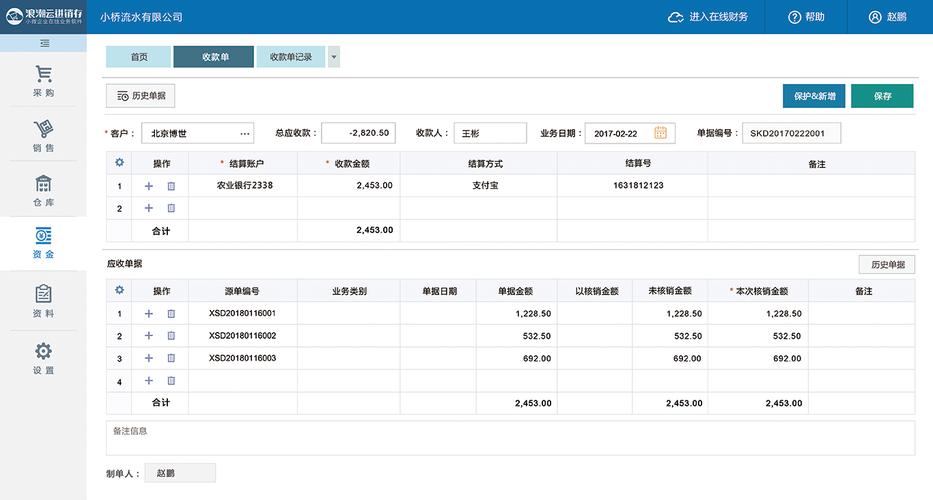Add row after XSD20180116003
Viewport: 933px width, 500px height.
[149, 358]
